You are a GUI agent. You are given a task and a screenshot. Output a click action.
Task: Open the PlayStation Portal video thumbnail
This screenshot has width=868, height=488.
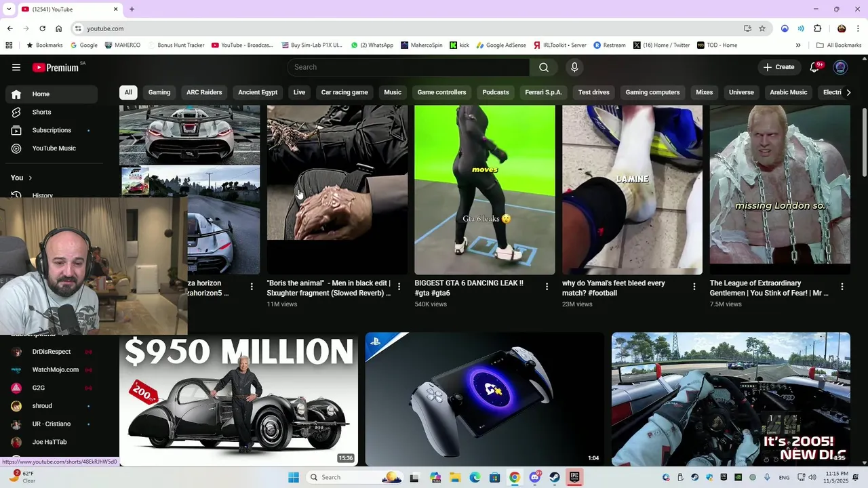tap(484, 399)
